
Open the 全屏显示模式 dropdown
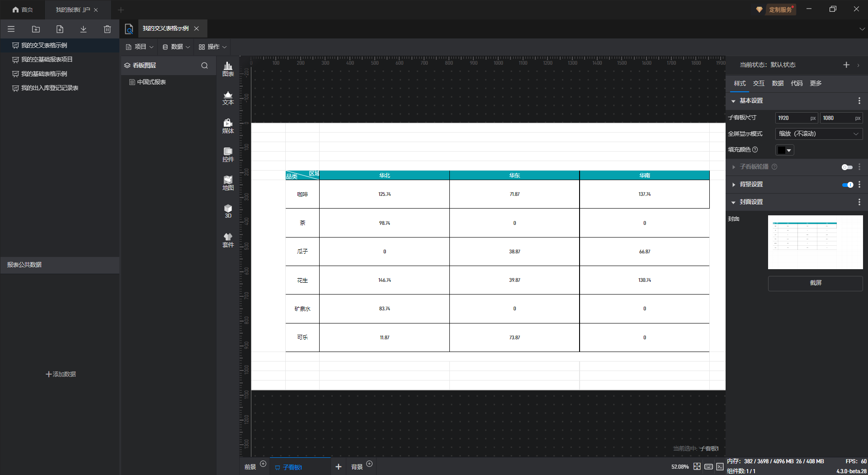click(x=818, y=134)
